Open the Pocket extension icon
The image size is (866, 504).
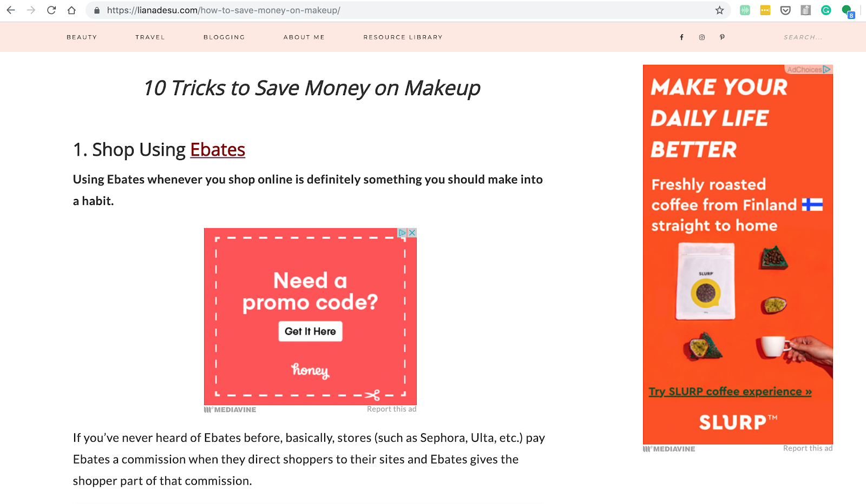pyautogui.click(x=785, y=10)
